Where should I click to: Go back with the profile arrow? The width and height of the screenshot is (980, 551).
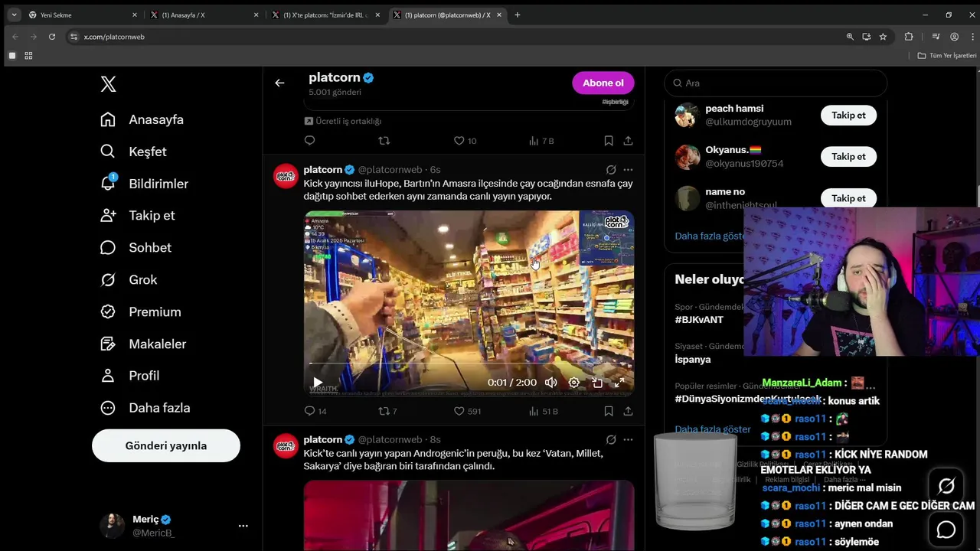click(279, 83)
